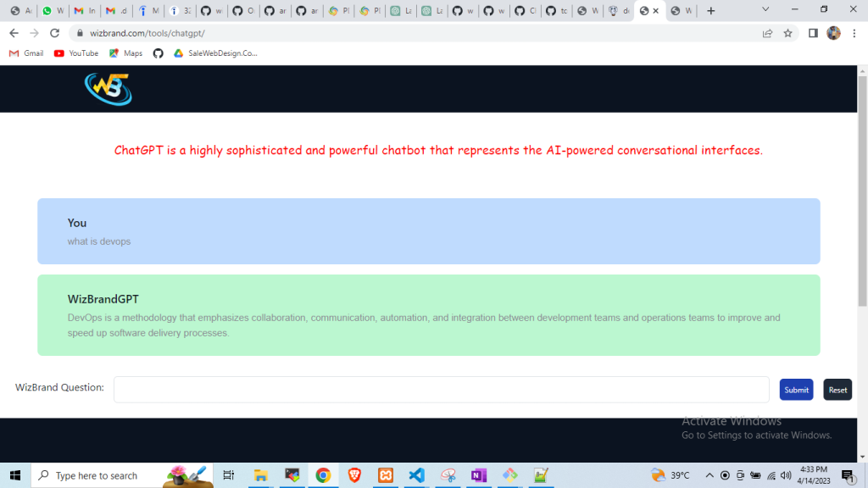
Task: Open Visual Studio Code from the taskbar
Action: pyautogui.click(x=415, y=475)
